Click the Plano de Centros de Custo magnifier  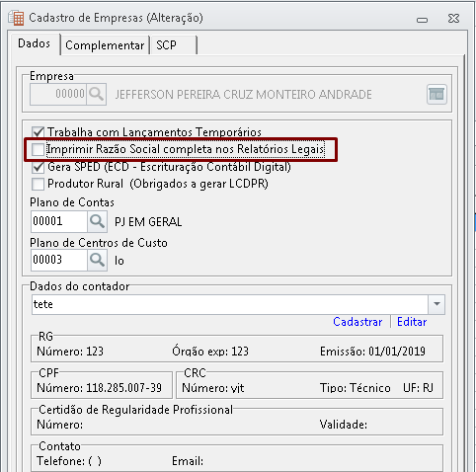click(x=97, y=261)
